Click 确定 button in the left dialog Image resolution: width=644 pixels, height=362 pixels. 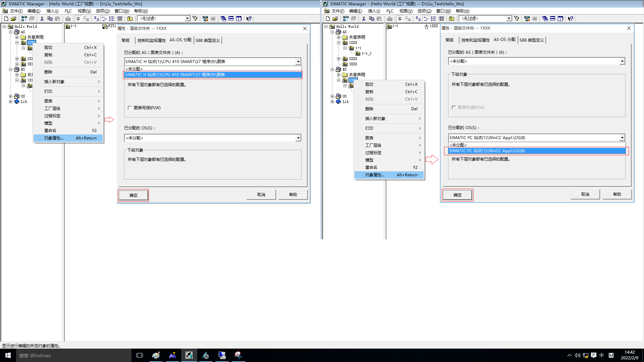tap(133, 195)
